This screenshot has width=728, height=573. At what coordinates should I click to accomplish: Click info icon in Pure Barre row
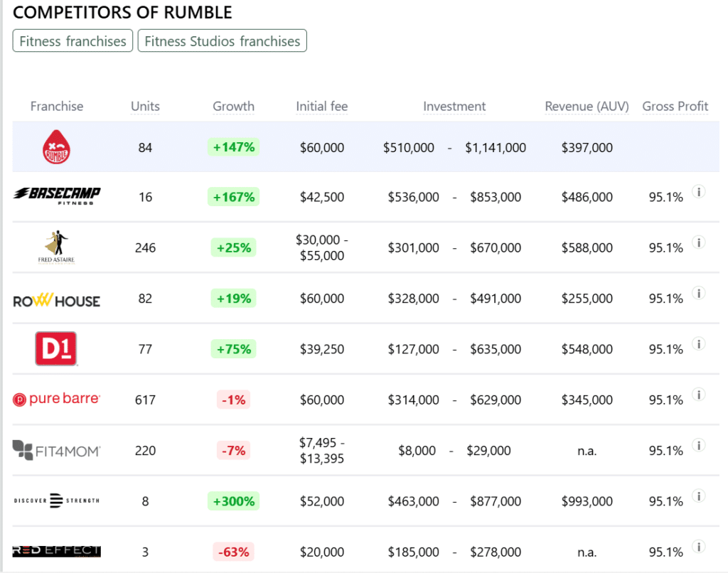pyautogui.click(x=699, y=395)
